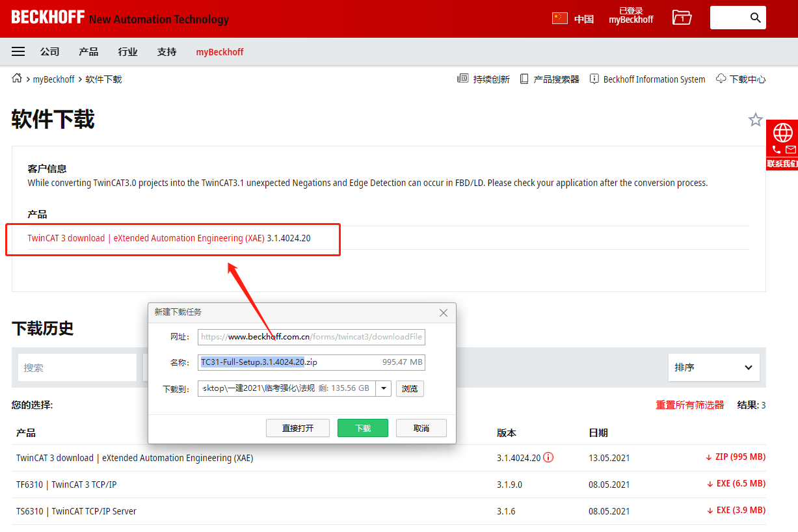This screenshot has height=532, width=798.
Task: Open the 支持 menu
Action: (x=166, y=51)
